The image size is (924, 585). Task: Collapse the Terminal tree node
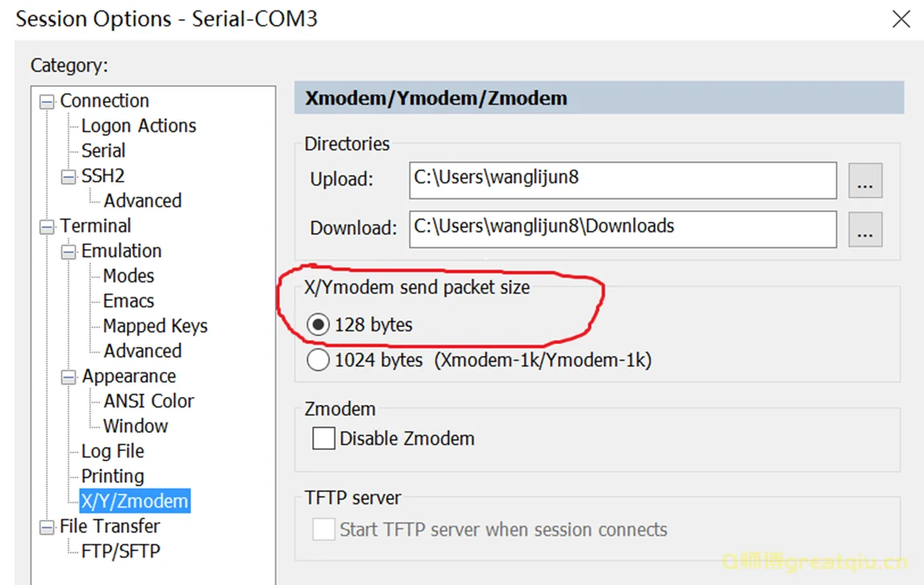coord(48,227)
